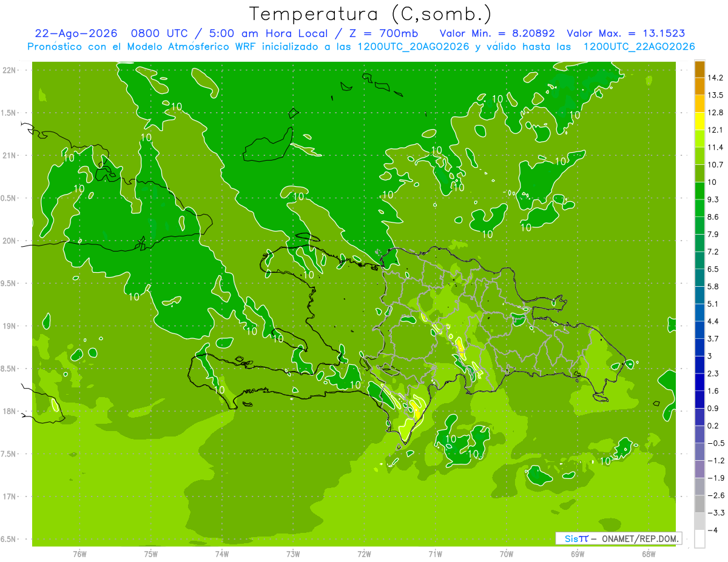This screenshot has height=562, width=728.
Task: Click the '0.2' colorbar label
Action: pos(714,426)
